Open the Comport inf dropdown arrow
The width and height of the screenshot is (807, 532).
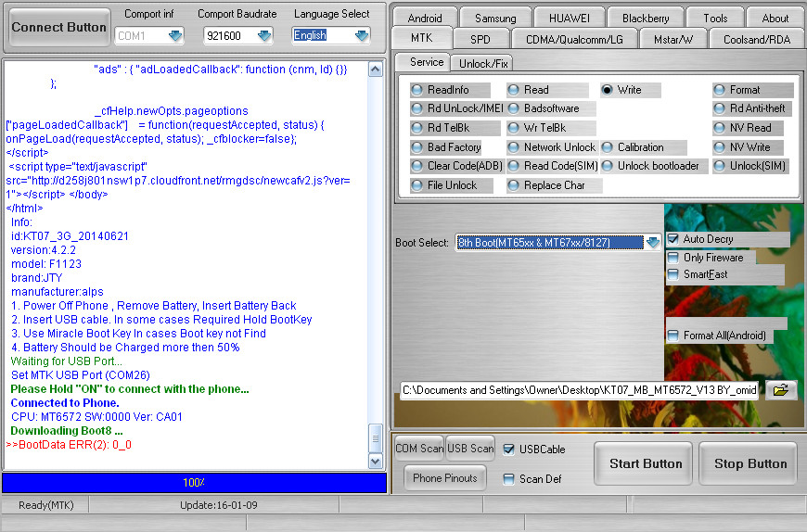point(175,35)
